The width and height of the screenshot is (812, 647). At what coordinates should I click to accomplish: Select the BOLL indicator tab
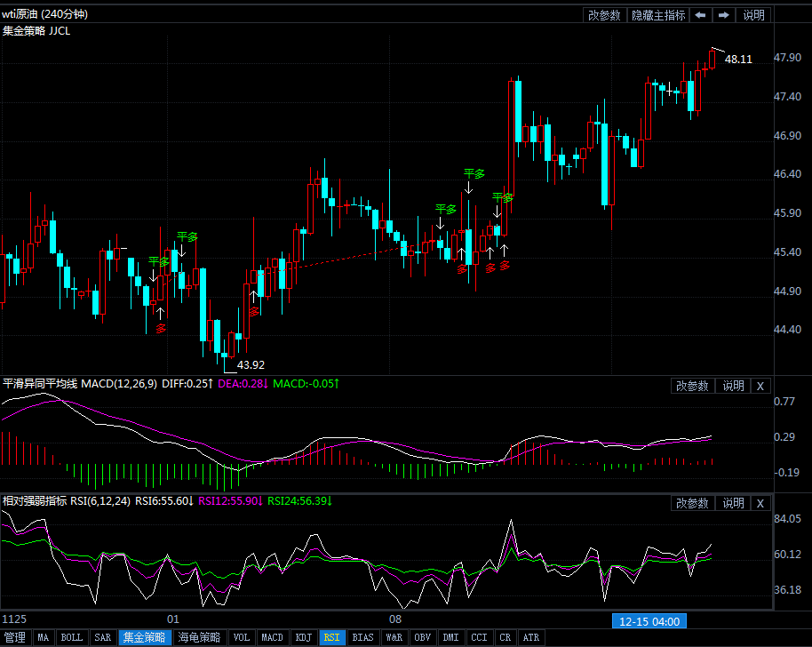71,637
